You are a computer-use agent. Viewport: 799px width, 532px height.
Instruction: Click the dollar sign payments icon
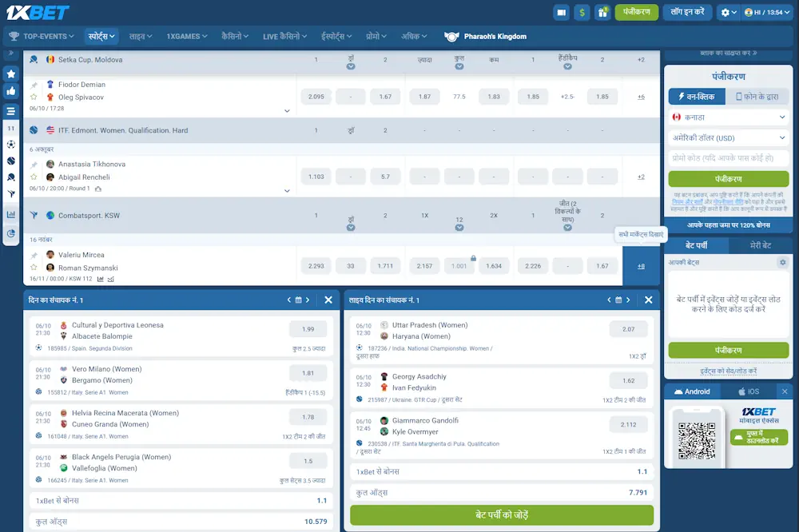point(582,12)
